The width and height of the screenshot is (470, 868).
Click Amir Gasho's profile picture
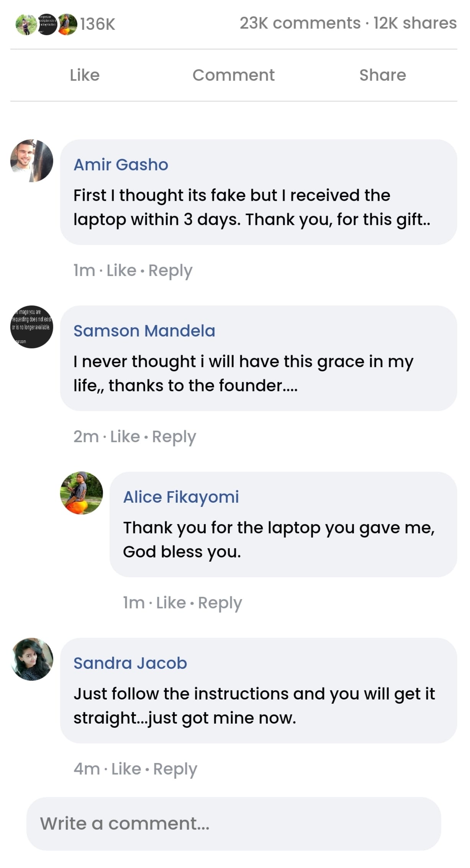coord(32,161)
